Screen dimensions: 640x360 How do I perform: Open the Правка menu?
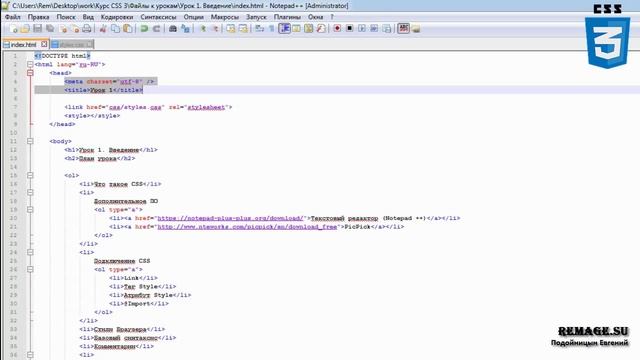38,17
